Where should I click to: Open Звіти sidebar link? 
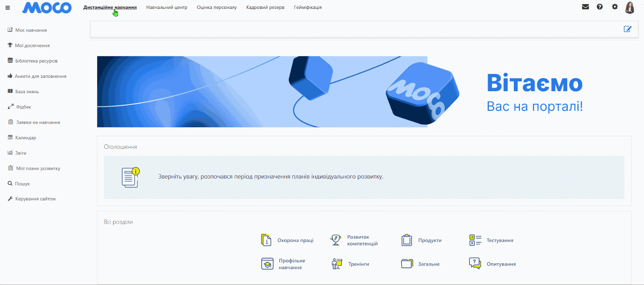click(21, 153)
